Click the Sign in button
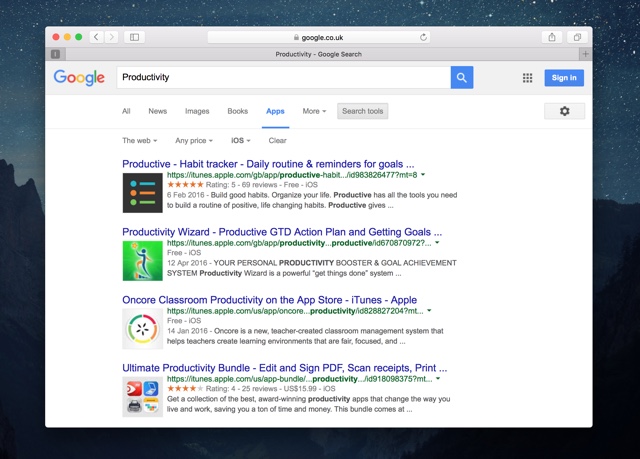 tap(564, 78)
